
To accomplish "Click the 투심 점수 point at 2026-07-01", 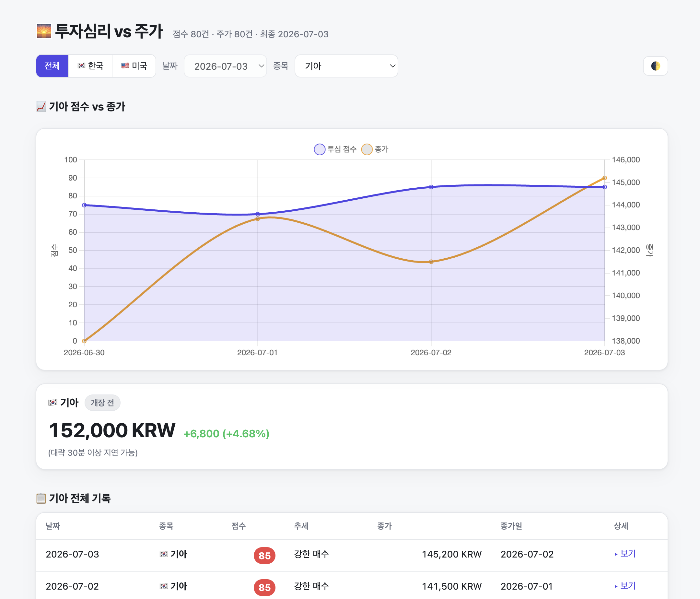I will [x=258, y=214].
